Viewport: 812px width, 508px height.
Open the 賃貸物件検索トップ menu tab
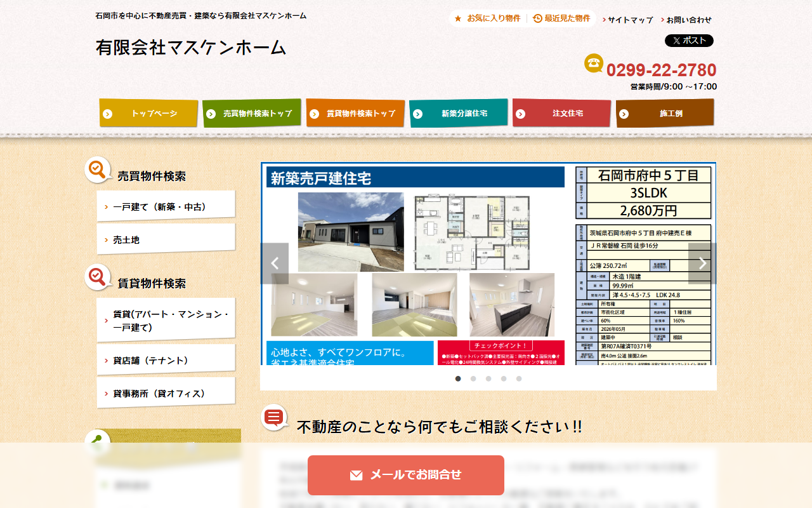click(355, 113)
